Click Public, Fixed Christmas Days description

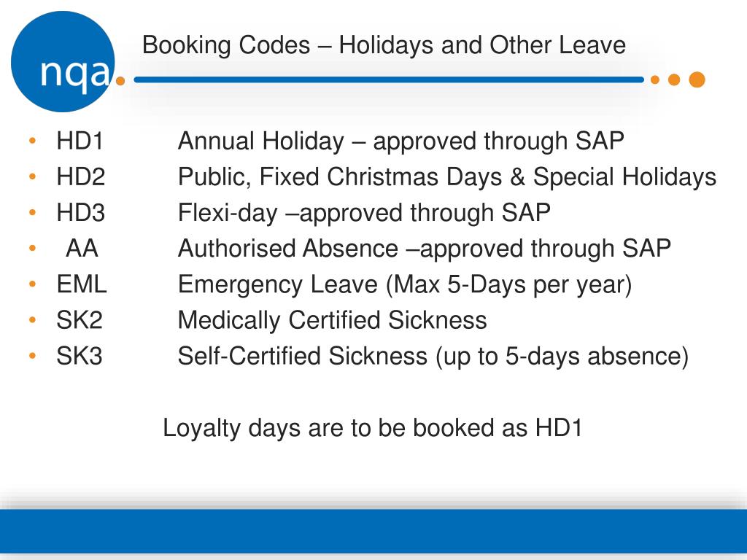[x=447, y=177]
